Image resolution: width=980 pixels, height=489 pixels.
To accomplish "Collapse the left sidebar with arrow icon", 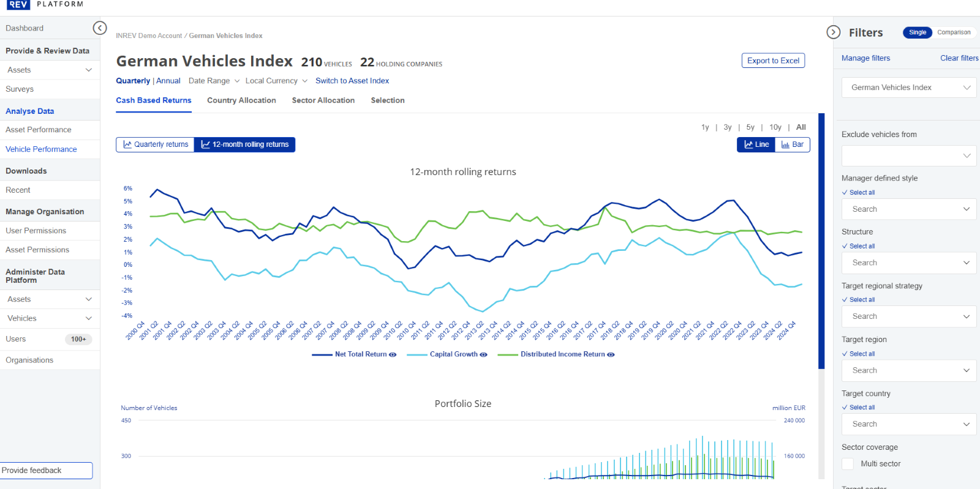I will [x=100, y=28].
